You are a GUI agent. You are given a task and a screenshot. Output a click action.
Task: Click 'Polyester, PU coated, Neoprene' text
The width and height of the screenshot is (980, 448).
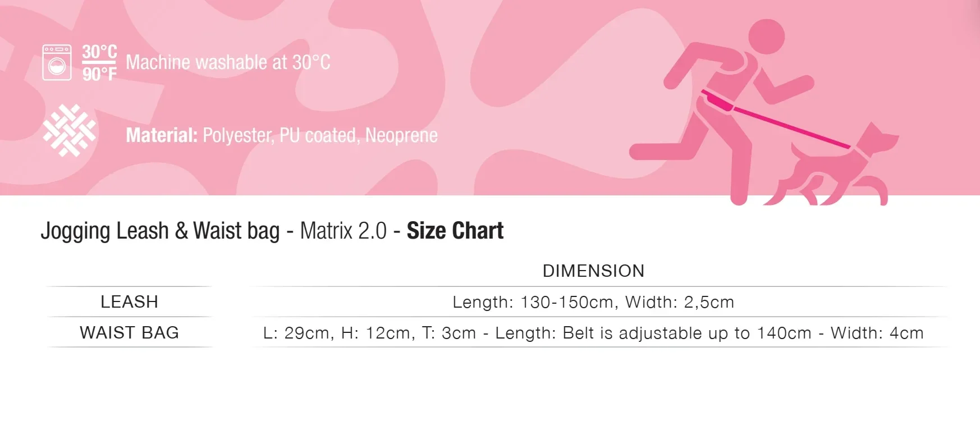click(320, 135)
